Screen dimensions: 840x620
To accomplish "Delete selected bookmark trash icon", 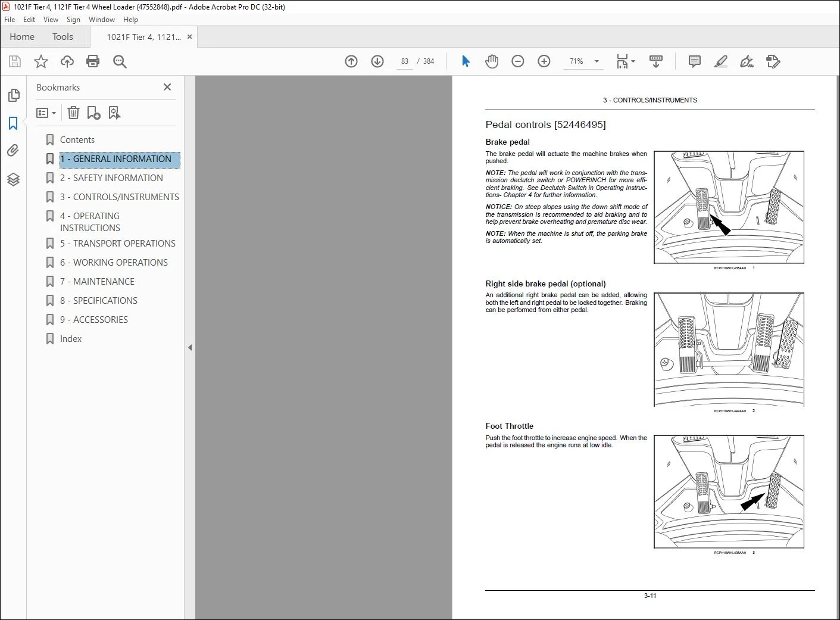I will pyautogui.click(x=73, y=113).
